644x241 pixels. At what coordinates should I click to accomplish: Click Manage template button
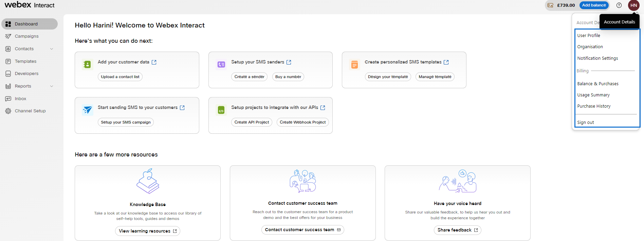point(435,77)
